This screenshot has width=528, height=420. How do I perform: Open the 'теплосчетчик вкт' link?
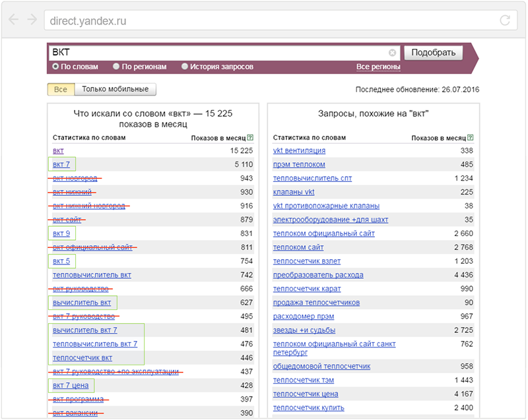[x=82, y=358]
